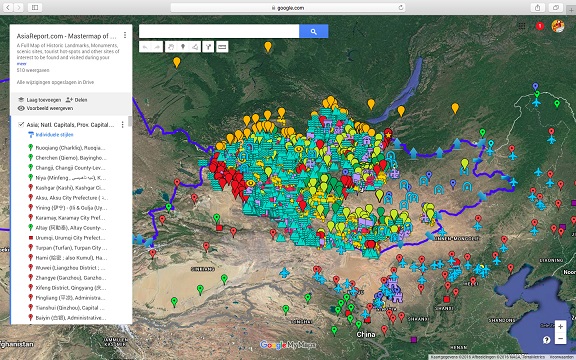The image size is (576, 360).
Task: Click Laag toevoegen to add layer
Action: (x=44, y=100)
